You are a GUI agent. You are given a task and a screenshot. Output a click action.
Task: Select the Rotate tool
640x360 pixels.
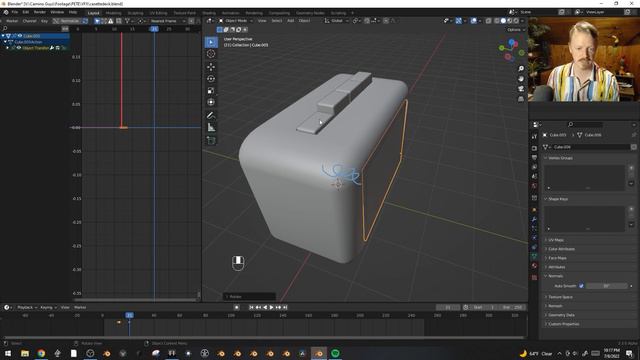click(x=211, y=79)
